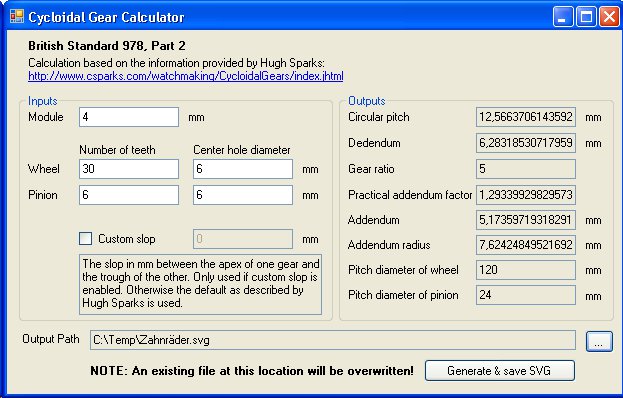The height and width of the screenshot is (398, 623).
Task: Click the Cycloidal Gear Calculator title bar icon
Action: 17,17
